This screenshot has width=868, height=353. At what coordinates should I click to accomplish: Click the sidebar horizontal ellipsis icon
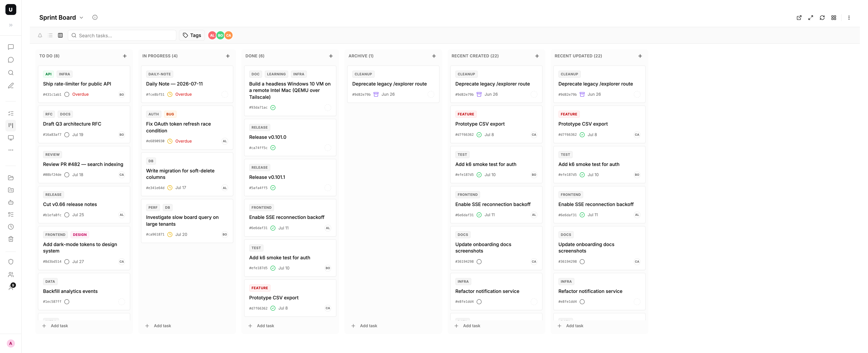[11, 150]
